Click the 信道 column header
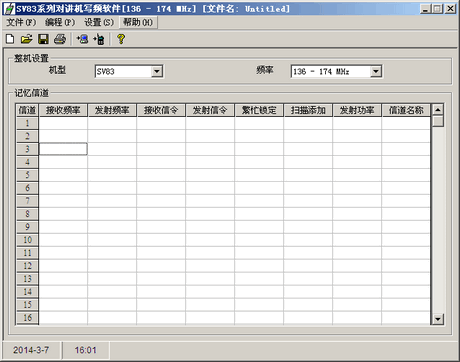The height and width of the screenshot is (362, 460). point(27,110)
